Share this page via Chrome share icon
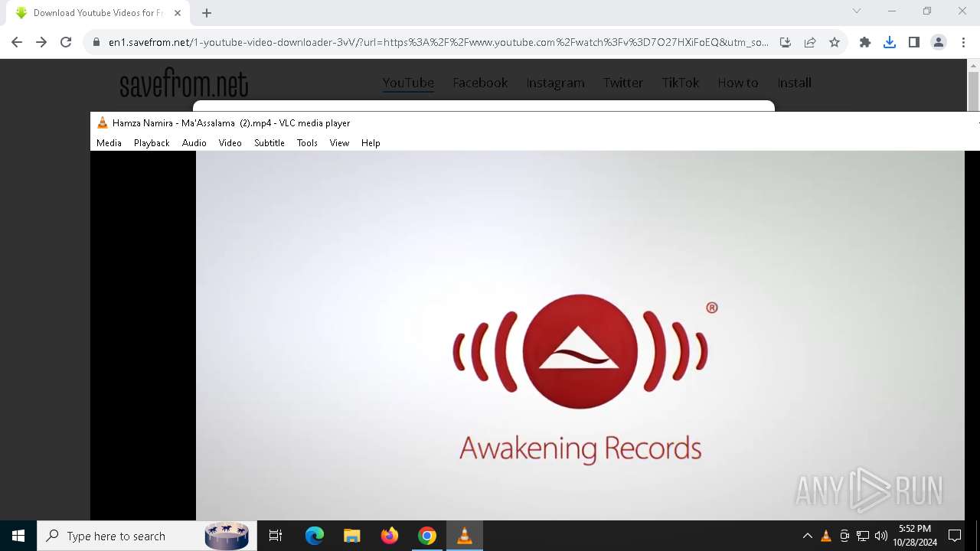The width and height of the screenshot is (980, 551). [810, 42]
